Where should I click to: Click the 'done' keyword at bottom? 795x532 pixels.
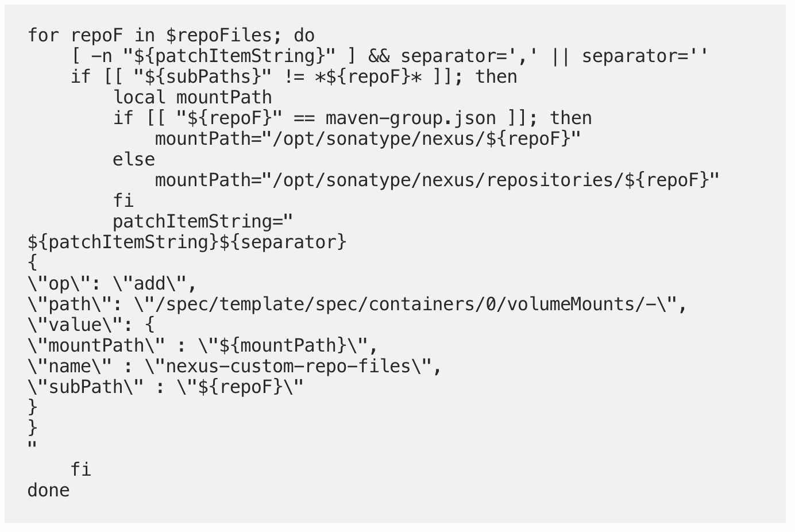click(48, 491)
